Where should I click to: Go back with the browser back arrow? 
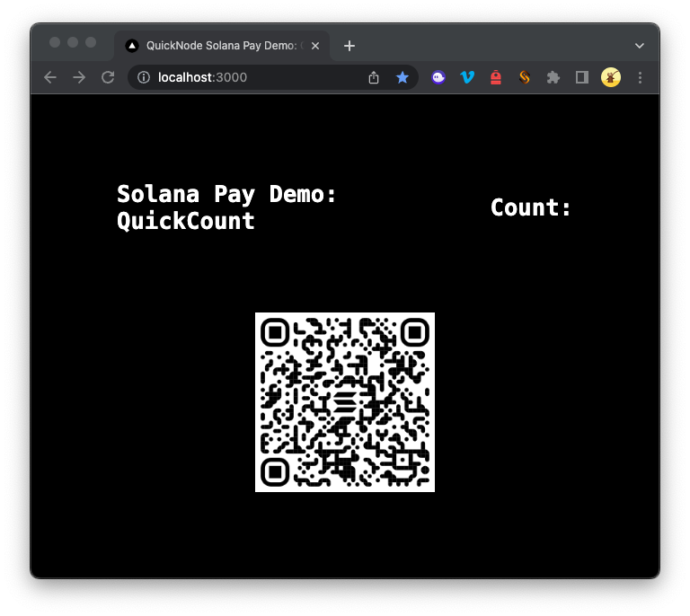point(50,78)
